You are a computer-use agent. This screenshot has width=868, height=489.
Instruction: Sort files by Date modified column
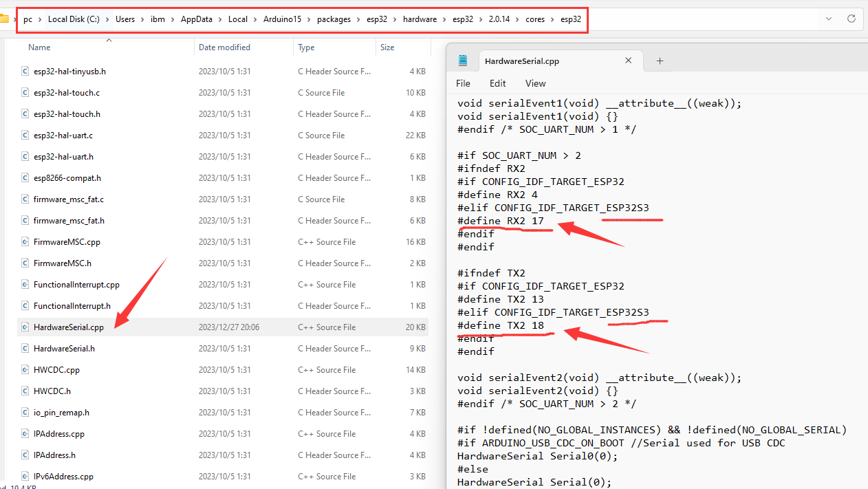pyautogui.click(x=224, y=47)
